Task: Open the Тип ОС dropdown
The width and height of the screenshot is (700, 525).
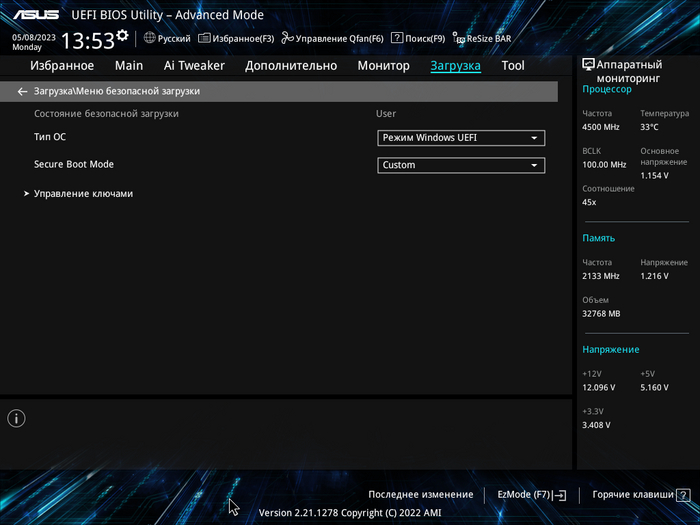Action: point(461,138)
